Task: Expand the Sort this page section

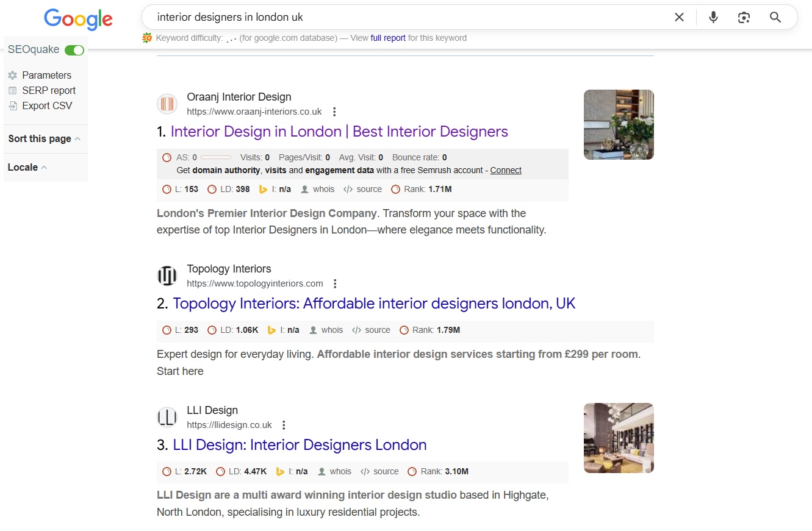Action: (44, 139)
